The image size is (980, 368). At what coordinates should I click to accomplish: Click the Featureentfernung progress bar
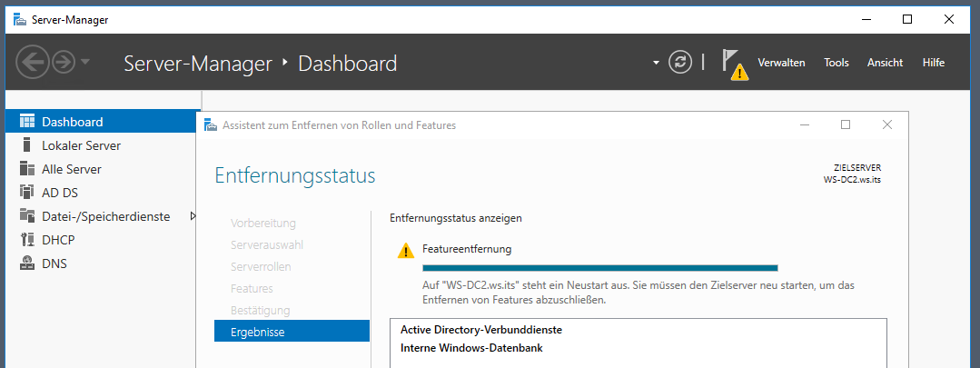click(x=600, y=268)
